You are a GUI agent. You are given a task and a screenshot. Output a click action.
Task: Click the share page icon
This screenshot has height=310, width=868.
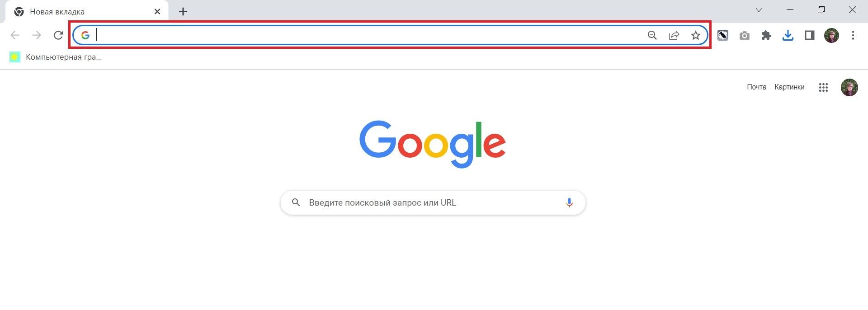tap(674, 35)
